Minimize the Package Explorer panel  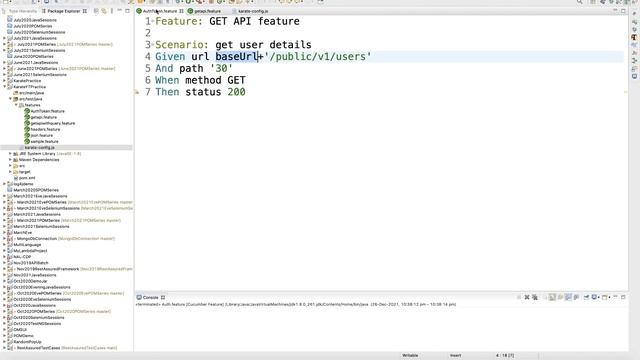[120, 11]
